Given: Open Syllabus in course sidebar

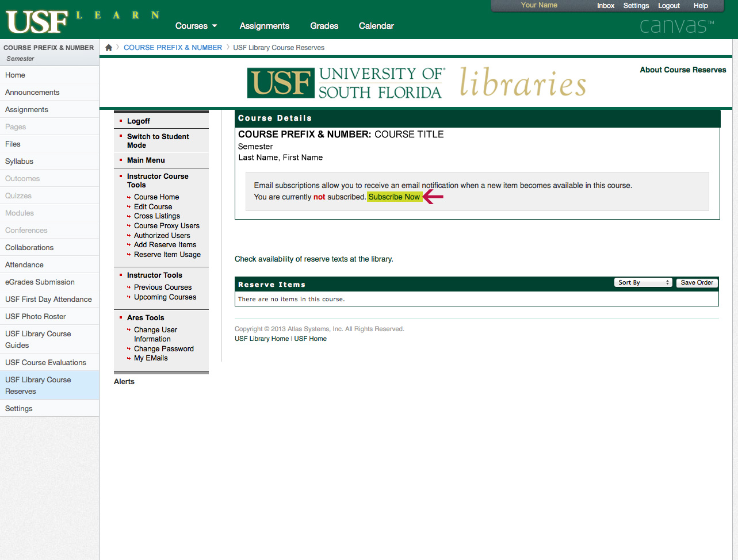Looking at the screenshot, I should coord(49,161).
